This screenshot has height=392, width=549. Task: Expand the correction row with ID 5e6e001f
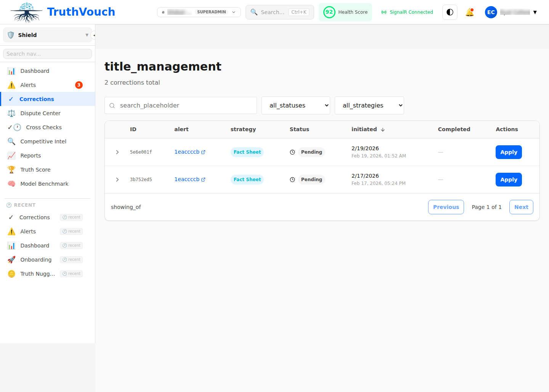click(117, 152)
